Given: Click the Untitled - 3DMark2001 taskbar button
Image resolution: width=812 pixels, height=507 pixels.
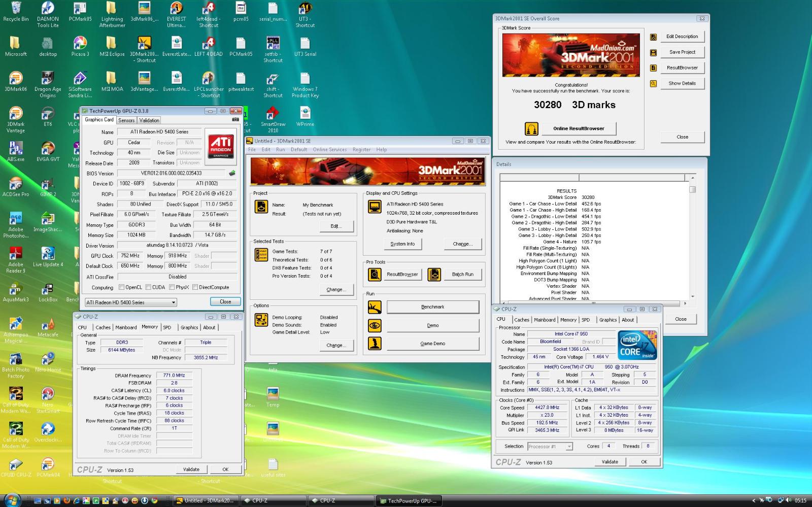Looking at the screenshot, I should (206, 500).
